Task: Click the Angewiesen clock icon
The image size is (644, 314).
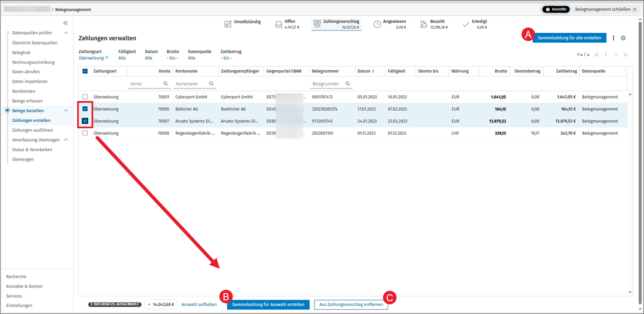Action: pyautogui.click(x=377, y=24)
